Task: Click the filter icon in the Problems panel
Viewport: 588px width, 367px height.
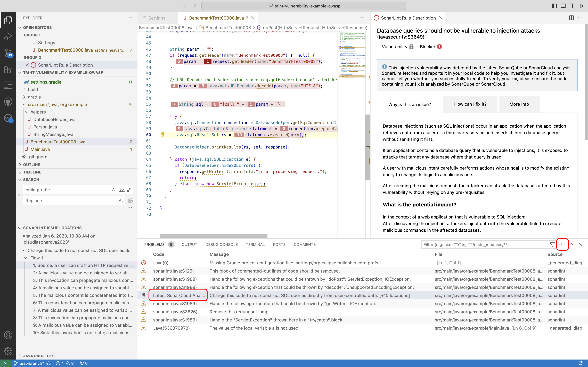Action: 552,244
